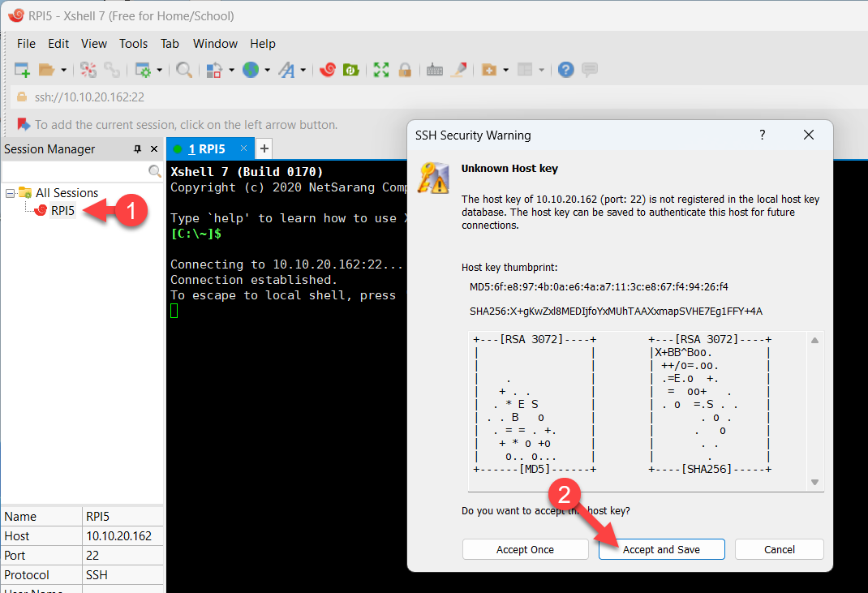This screenshot has width=868, height=593.
Task: Click the Name value RPI5 property cell
Action: click(122, 517)
